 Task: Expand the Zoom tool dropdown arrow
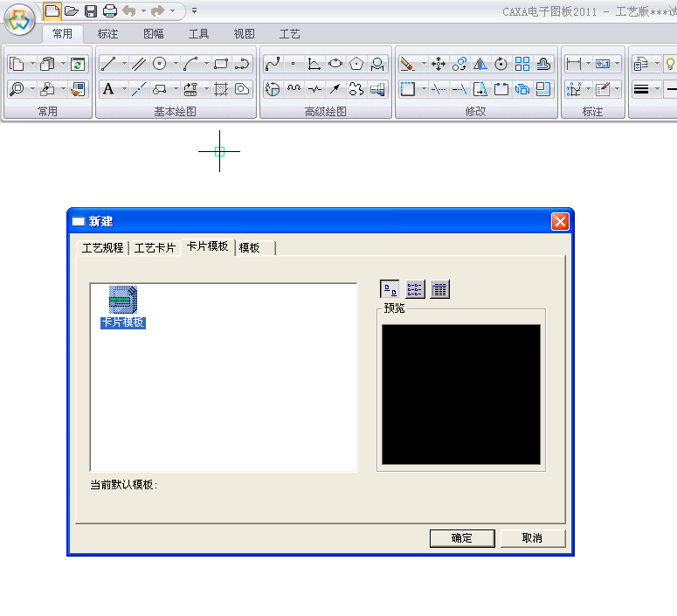click(x=32, y=89)
